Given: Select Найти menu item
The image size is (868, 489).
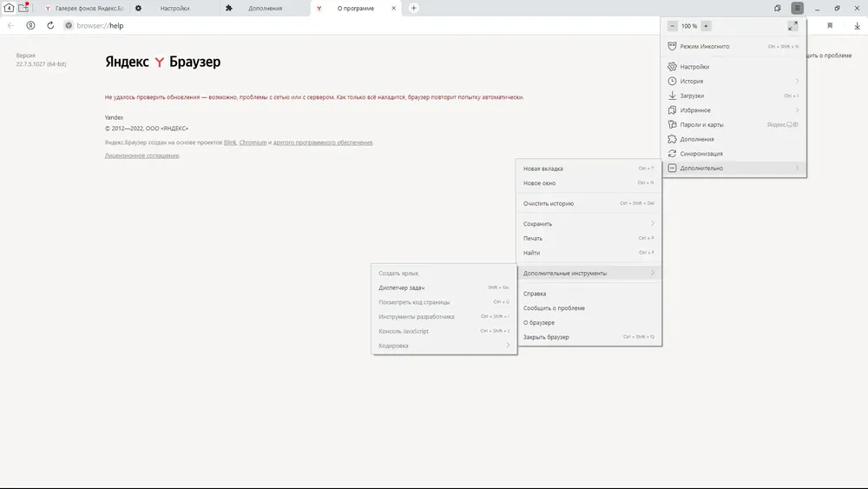Looking at the screenshot, I should [x=589, y=253].
